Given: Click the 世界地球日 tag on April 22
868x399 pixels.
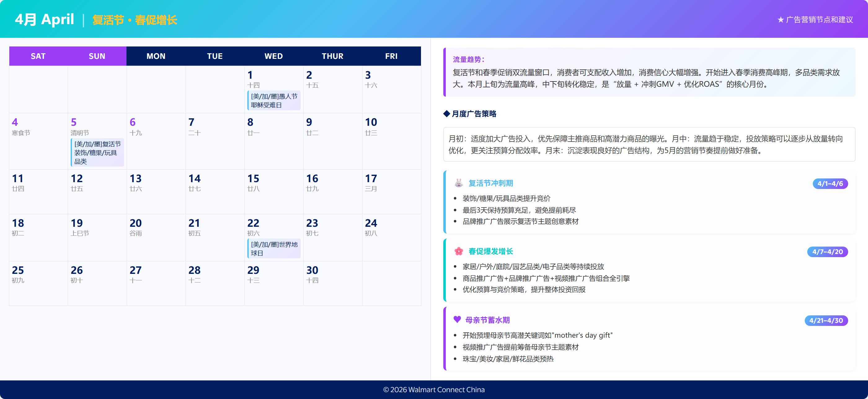Looking at the screenshot, I should coord(274,248).
